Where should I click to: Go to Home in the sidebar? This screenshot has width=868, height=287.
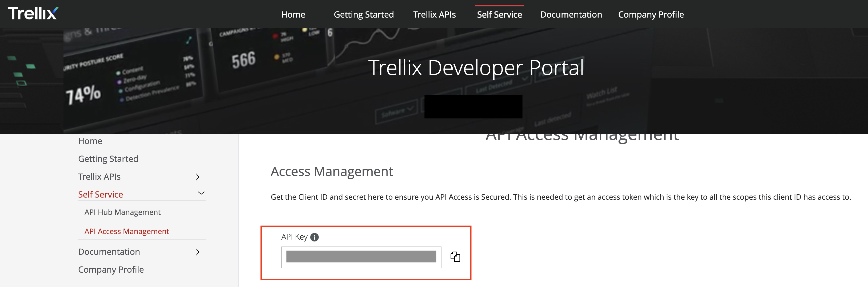tap(90, 141)
